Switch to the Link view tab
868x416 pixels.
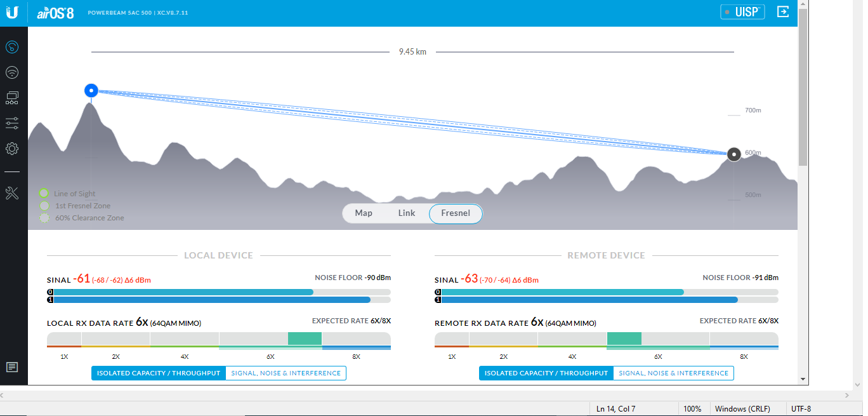coord(407,213)
